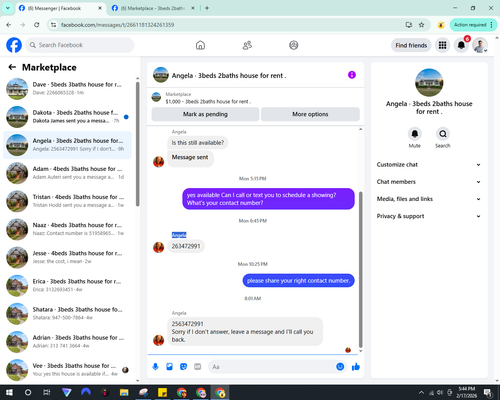Screen dimensions: 500x400
Task: Click the back arrow beside Marketplace
Action: click(12, 67)
